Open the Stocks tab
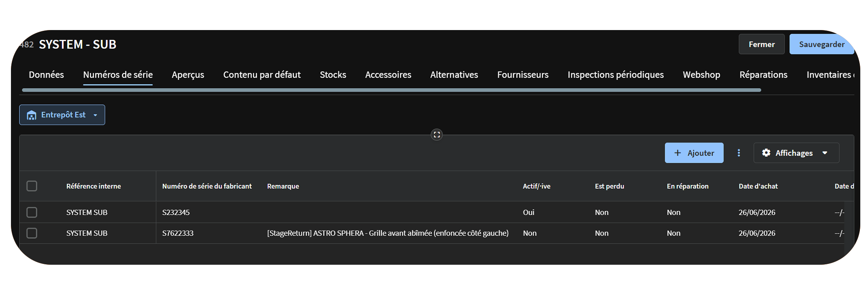 333,75
